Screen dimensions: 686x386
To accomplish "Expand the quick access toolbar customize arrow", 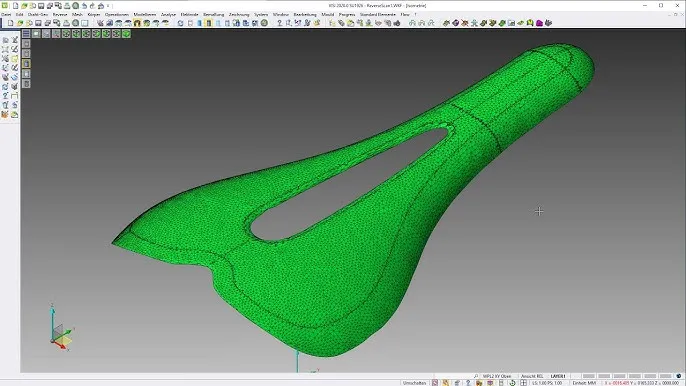I will tap(108, 6).
